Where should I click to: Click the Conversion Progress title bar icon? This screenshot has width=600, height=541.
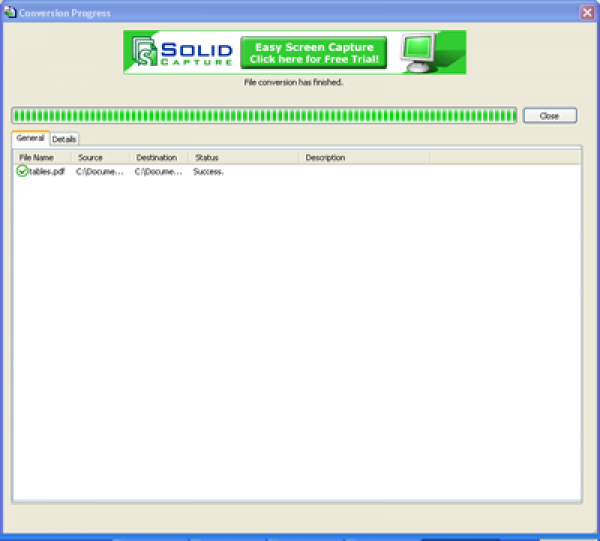tap(10, 12)
